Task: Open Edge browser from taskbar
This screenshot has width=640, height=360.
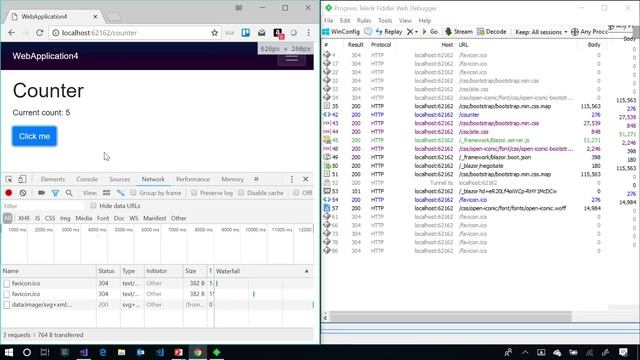Action: pyautogui.click(x=103, y=352)
